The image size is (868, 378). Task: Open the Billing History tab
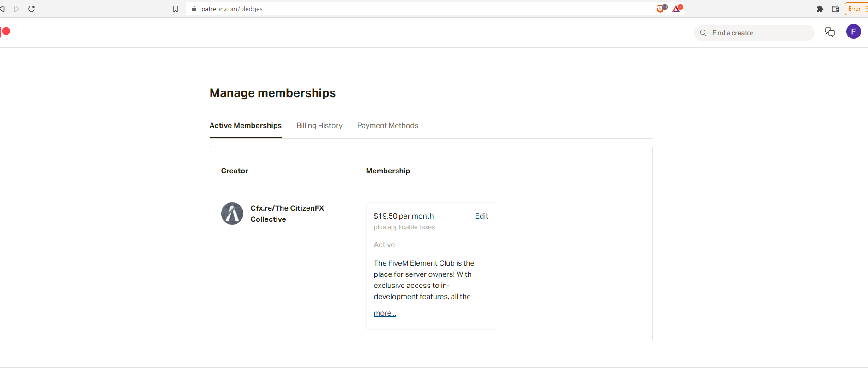click(x=319, y=126)
